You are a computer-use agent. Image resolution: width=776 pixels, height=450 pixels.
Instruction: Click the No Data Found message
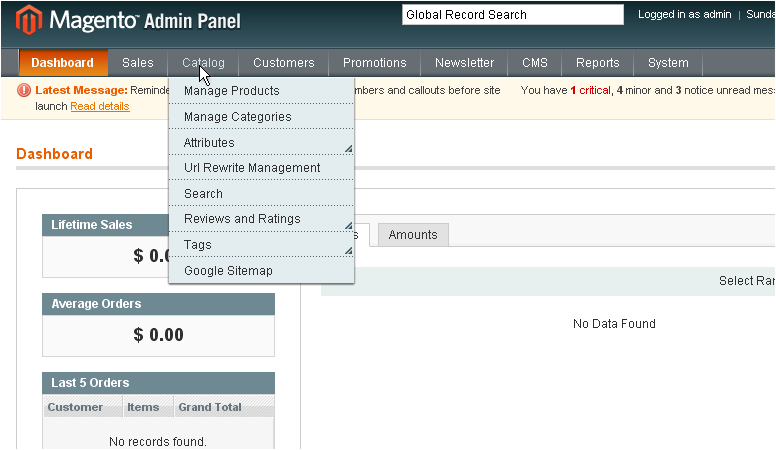(x=614, y=324)
